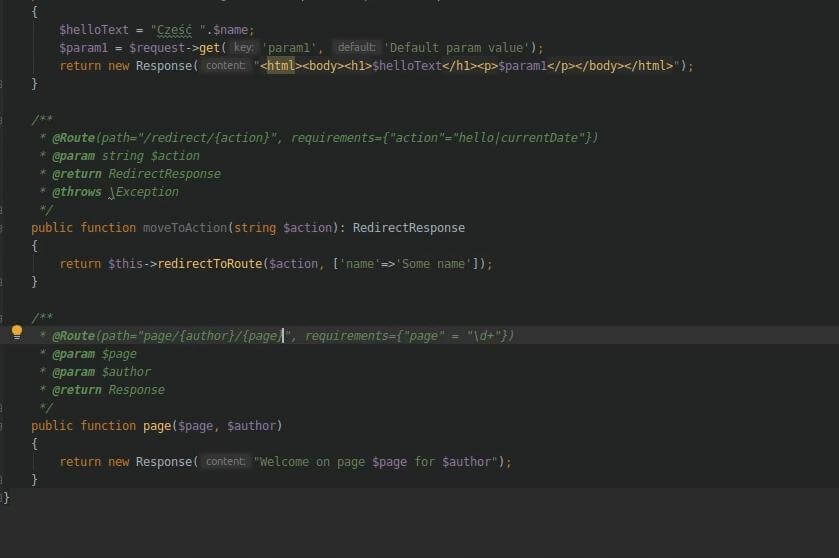Screen dimensions: 839x558
Task: Click the final closing brace of the class
Action: point(6,498)
